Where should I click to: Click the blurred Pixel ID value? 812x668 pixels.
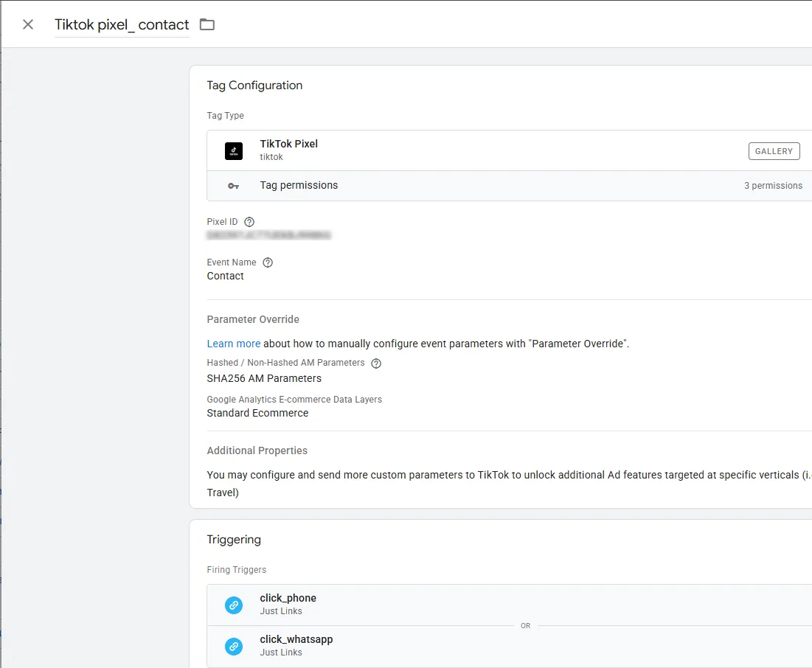[x=268, y=235]
